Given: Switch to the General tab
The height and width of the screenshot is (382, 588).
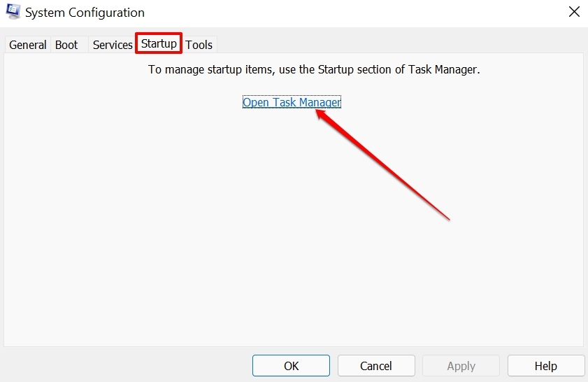Looking at the screenshot, I should click(x=28, y=45).
